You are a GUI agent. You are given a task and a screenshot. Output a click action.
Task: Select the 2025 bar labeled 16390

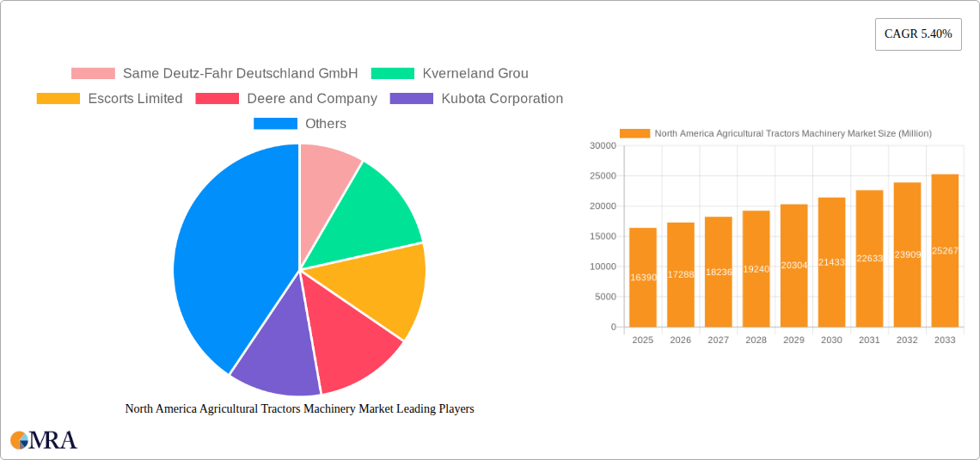[x=643, y=277]
